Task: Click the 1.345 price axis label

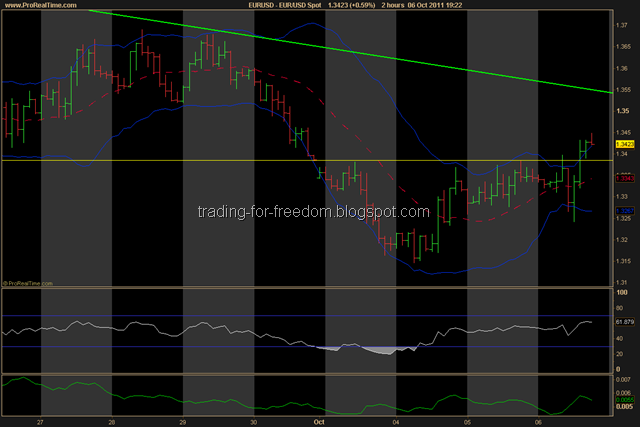Action: click(623, 132)
